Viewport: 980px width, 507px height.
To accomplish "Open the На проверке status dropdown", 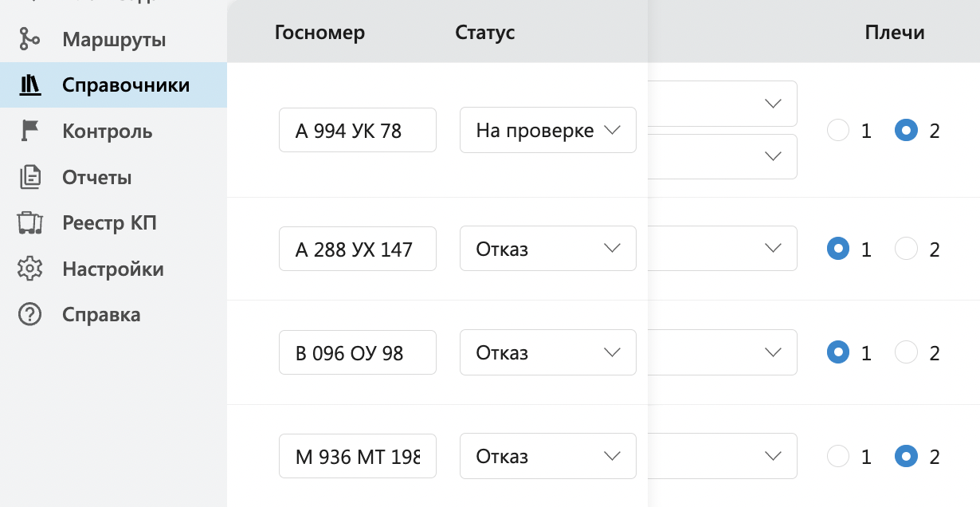I will coord(547,130).
